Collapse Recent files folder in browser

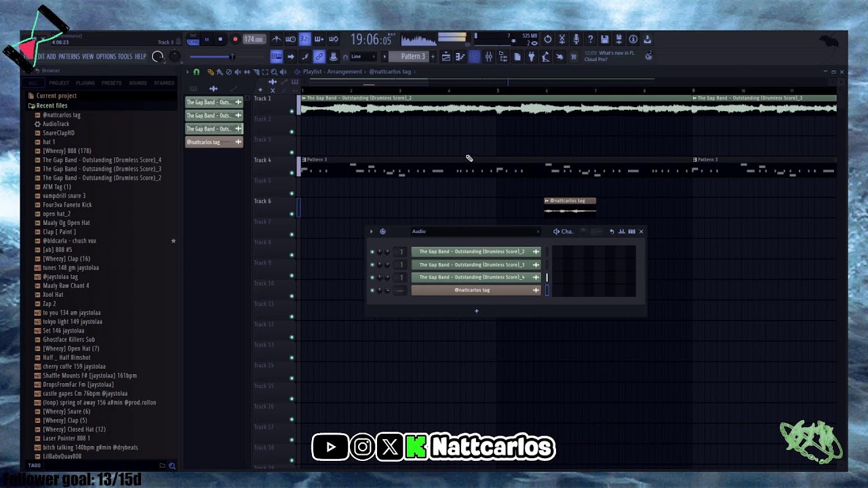(52, 106)
